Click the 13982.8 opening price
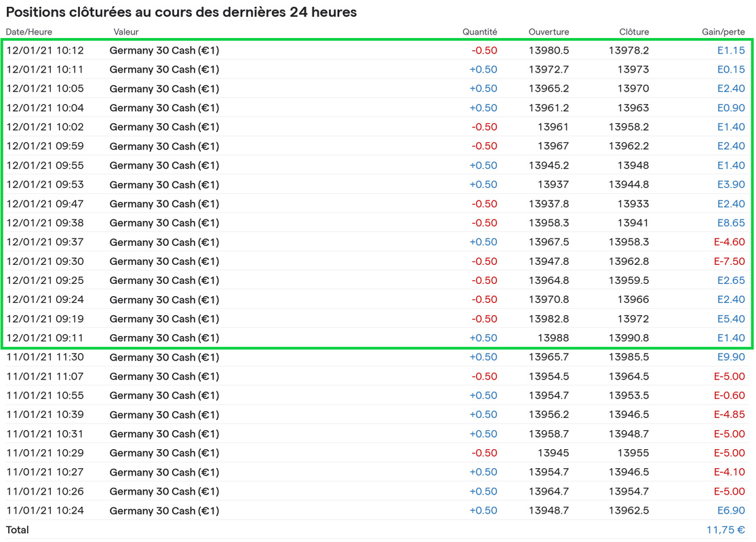 point(549,319)
